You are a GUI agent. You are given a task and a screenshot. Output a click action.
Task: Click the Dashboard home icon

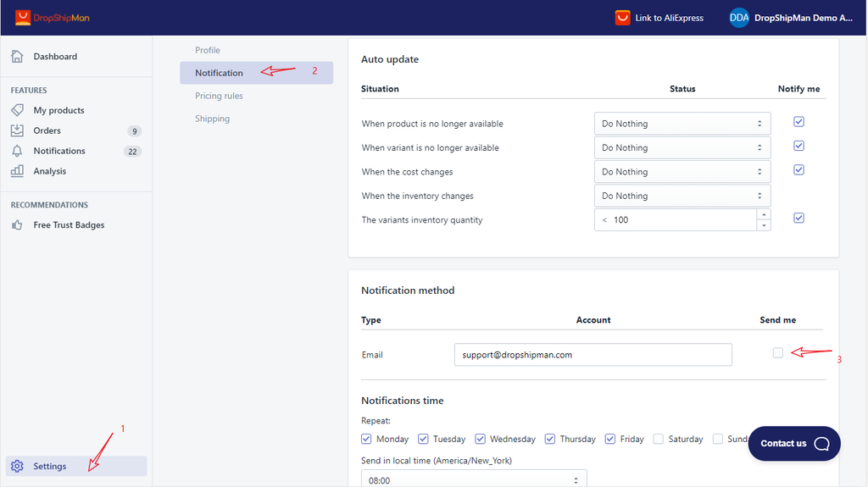click(x=17, y=57)
